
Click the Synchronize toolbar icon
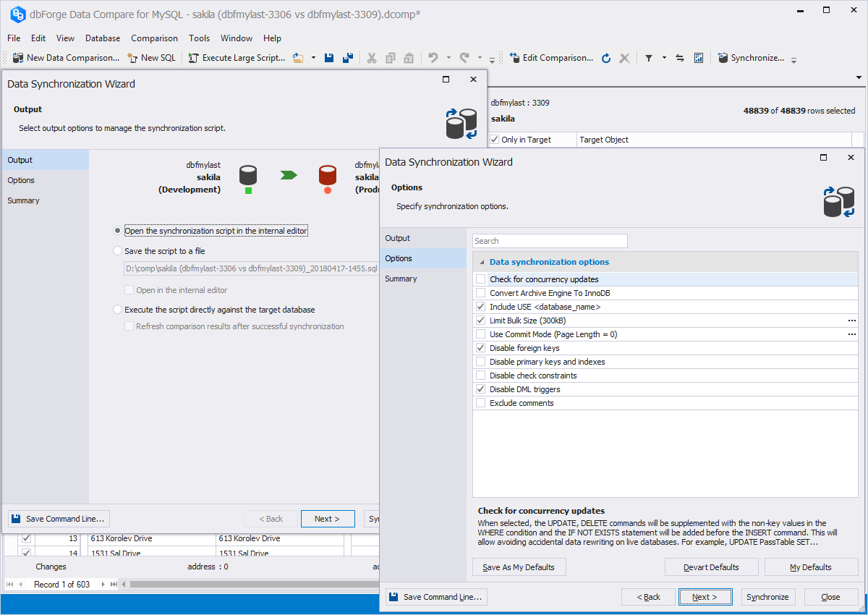click(x=723, y=58)
